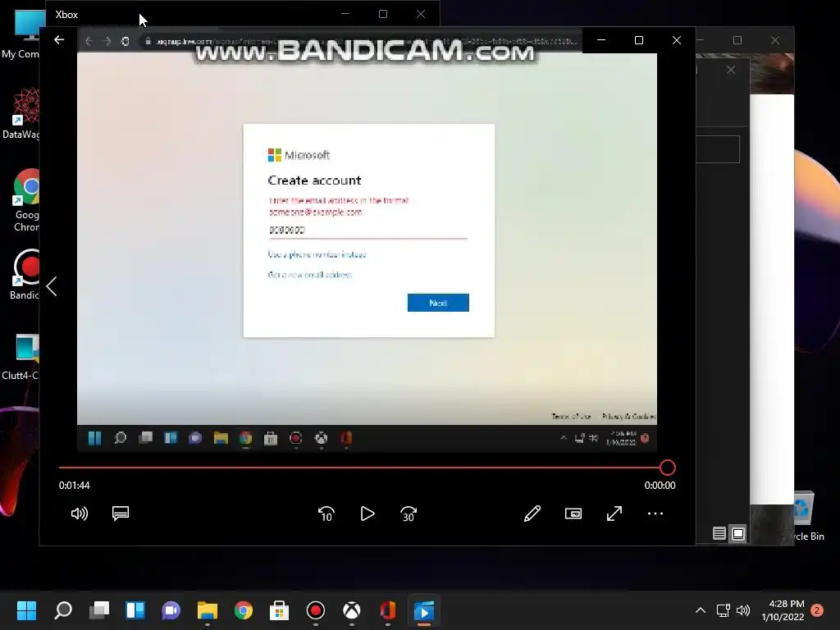Play the video
Screen dimensions: 840x630
tap(367, 514)
